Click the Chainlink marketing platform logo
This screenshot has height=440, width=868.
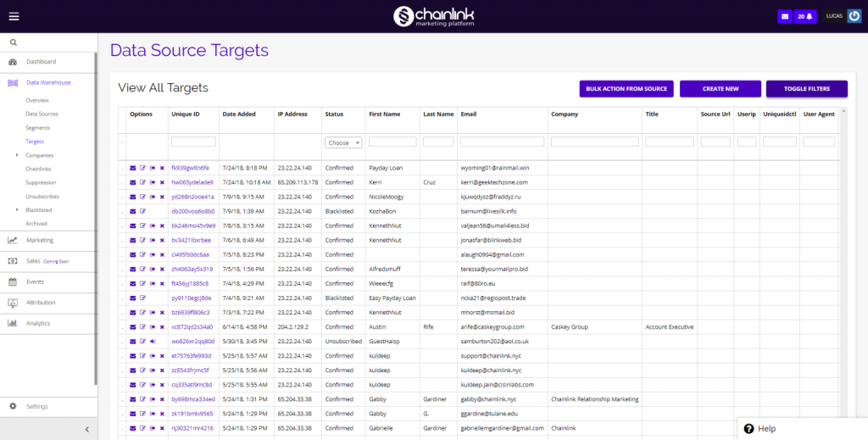[433, 16]
